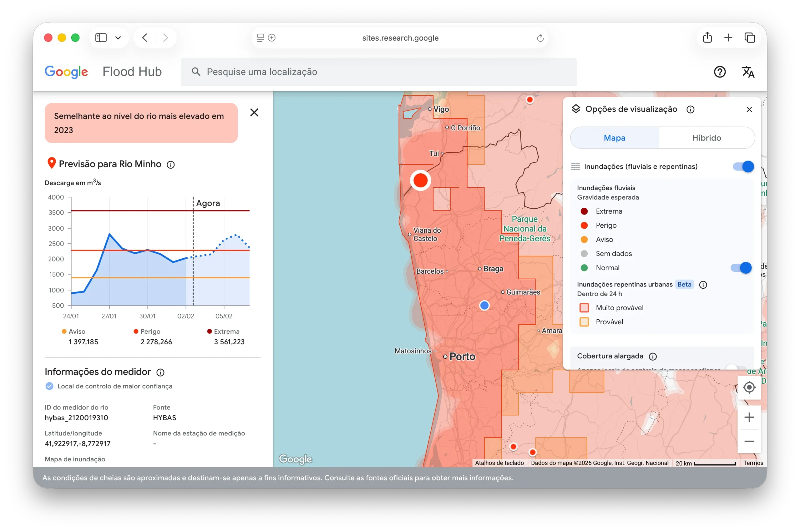Click the my location target icon
Viewport: 800px width, 532px height.
(749, 387)
